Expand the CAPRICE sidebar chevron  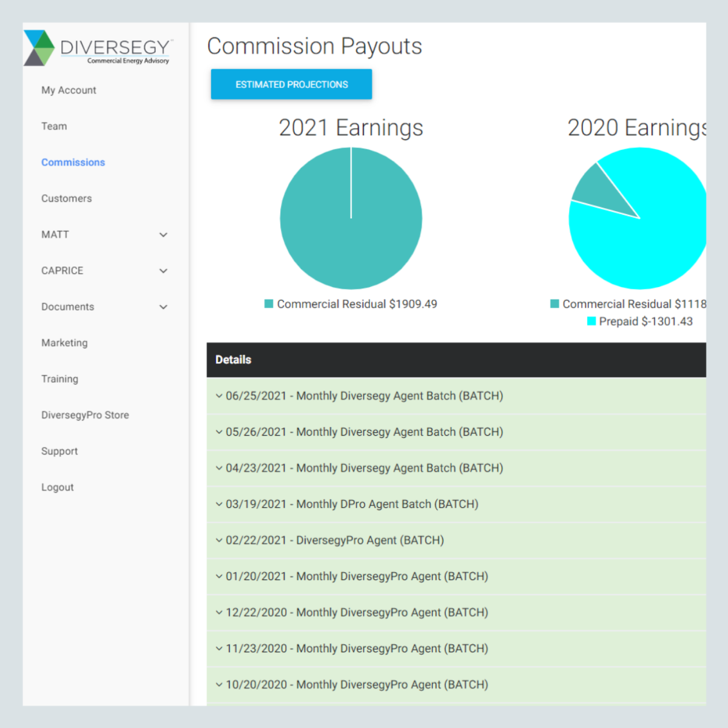[163, 271]
